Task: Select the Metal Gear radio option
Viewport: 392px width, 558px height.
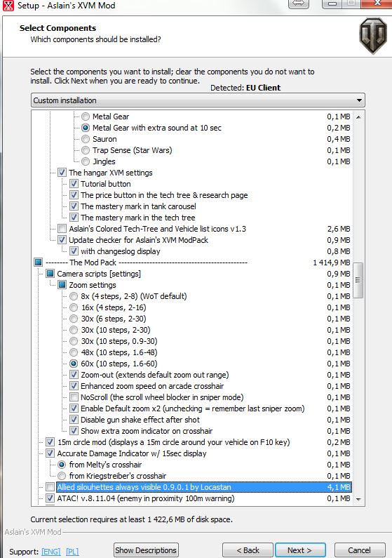Action: [x=86, y=117]
